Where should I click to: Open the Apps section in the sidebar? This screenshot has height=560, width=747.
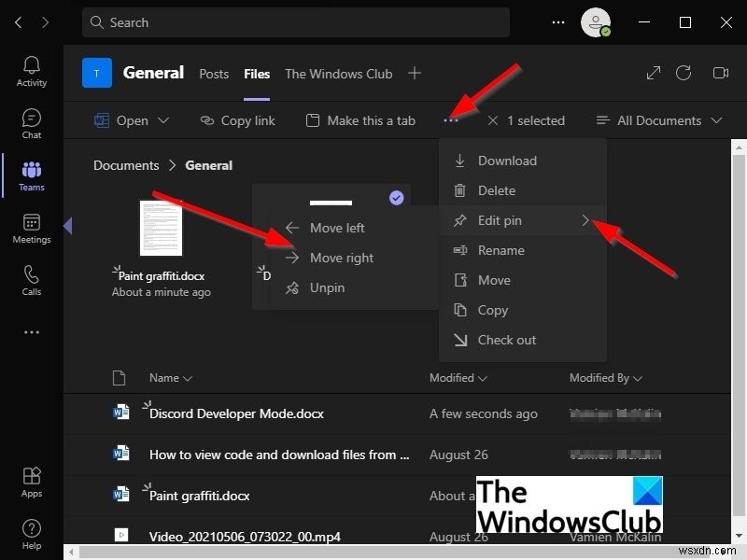31,481
